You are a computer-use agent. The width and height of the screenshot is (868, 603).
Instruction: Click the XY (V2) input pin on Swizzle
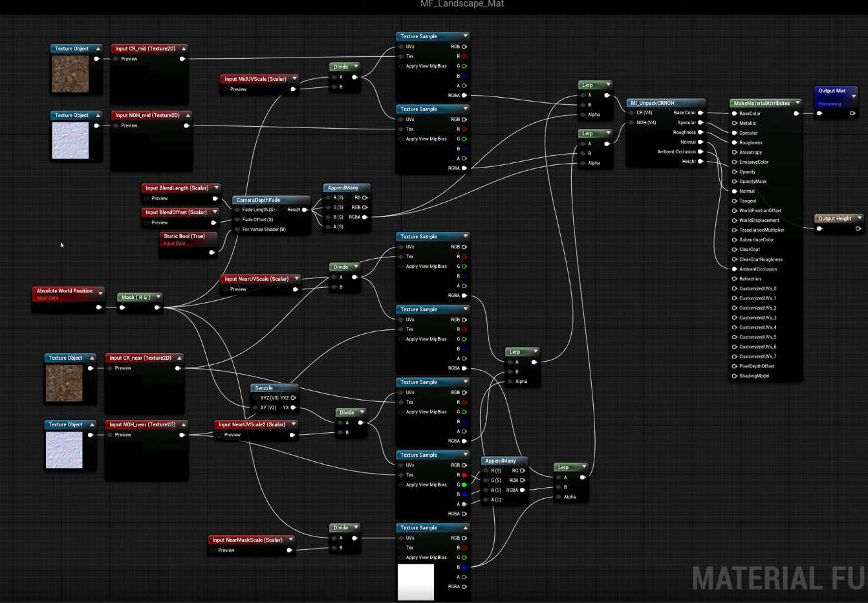click(x=255, y=408)
